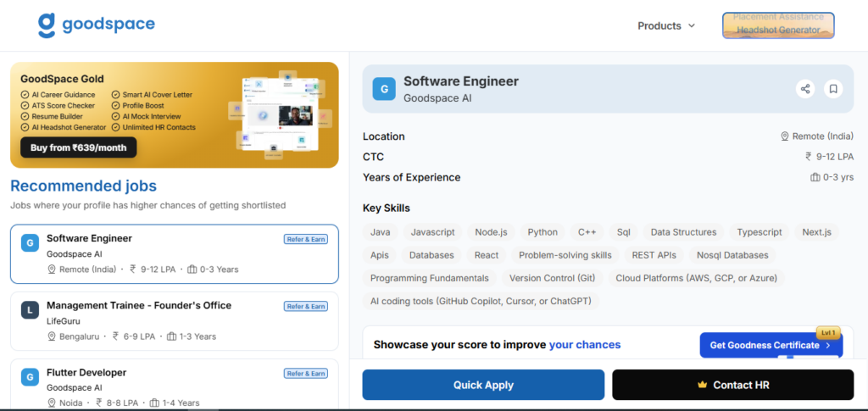The height and width of the screenshot is (411, 868).
Task: Click the ATS Score Checker feature text
Action: click(63, 106)
